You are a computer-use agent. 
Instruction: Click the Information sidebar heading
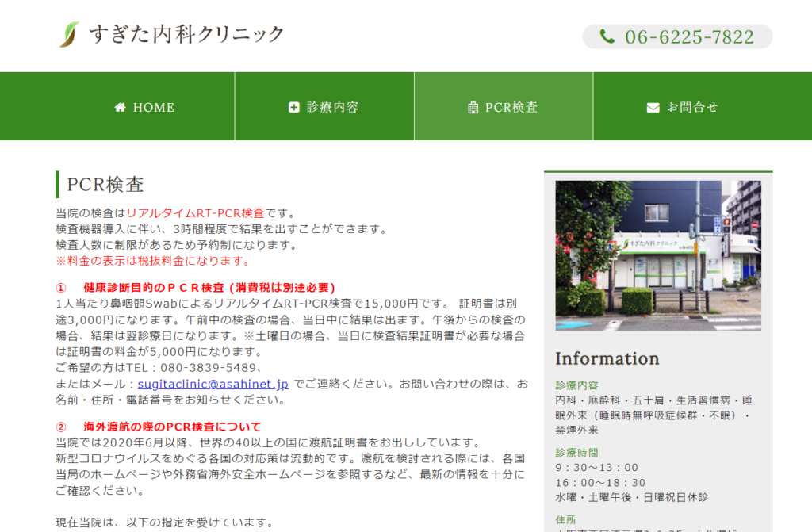coord(607,358)
